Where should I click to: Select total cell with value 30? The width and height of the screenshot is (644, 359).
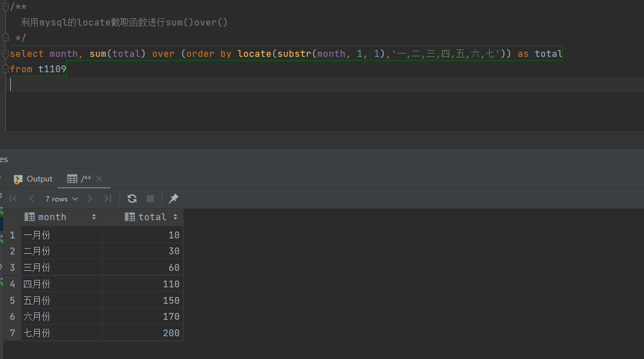click(x=142, y=251)
